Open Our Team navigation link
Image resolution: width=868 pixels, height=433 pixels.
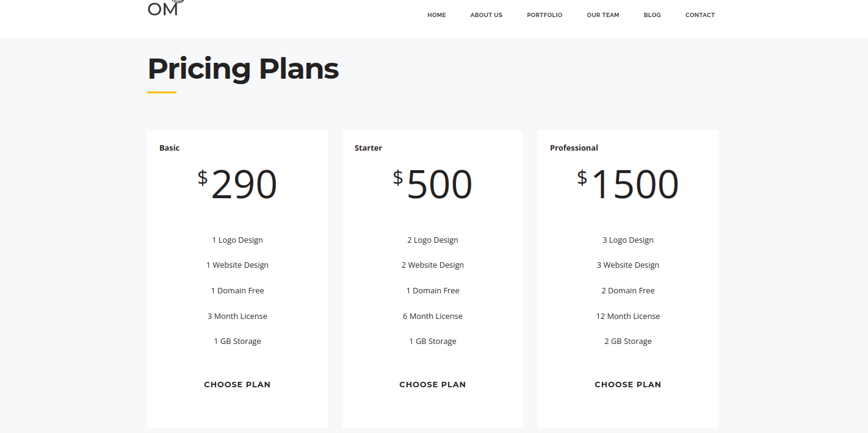[603, 15]
